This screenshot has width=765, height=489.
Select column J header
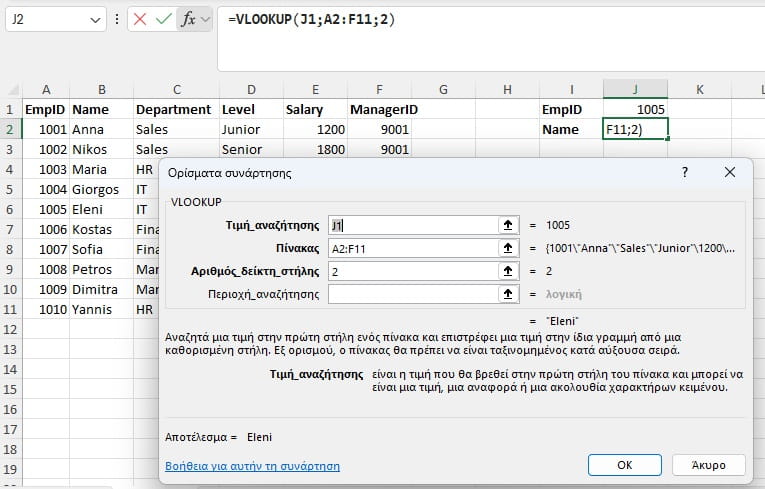click(635, 90)
